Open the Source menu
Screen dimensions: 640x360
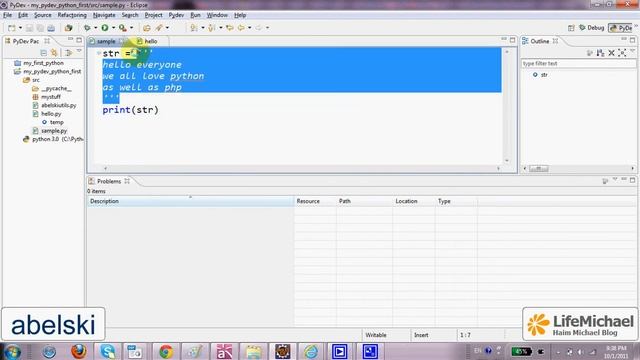pyautogui.click(x=42, y=15)
